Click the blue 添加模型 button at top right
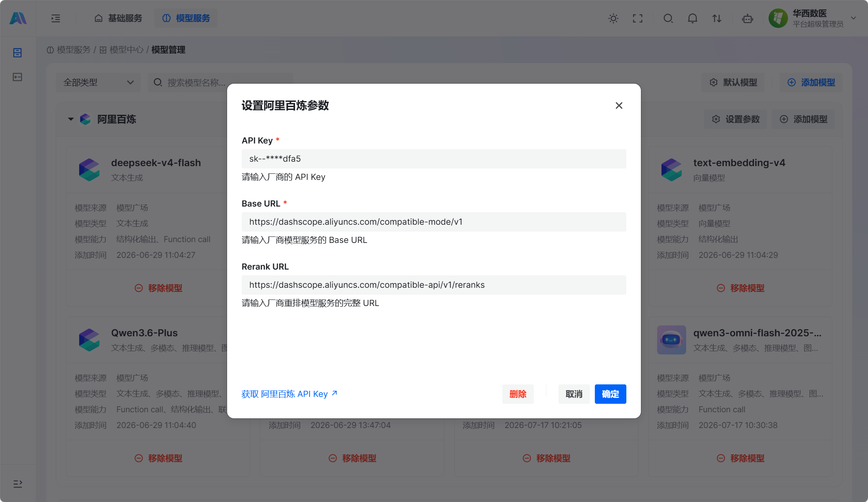The width and height of the screenshot is (868, 502). point(811,82)
